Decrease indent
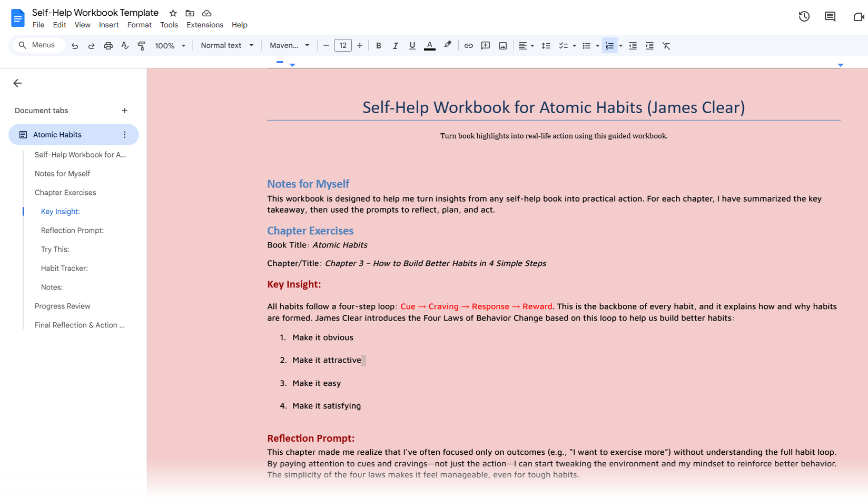 633,46
